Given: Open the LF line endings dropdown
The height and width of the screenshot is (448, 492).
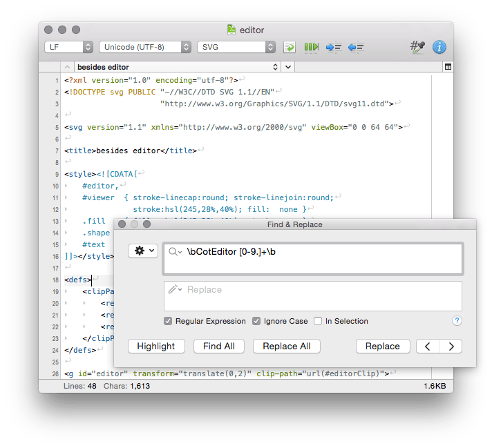Looking at the screenshot, I should (68, 47).
